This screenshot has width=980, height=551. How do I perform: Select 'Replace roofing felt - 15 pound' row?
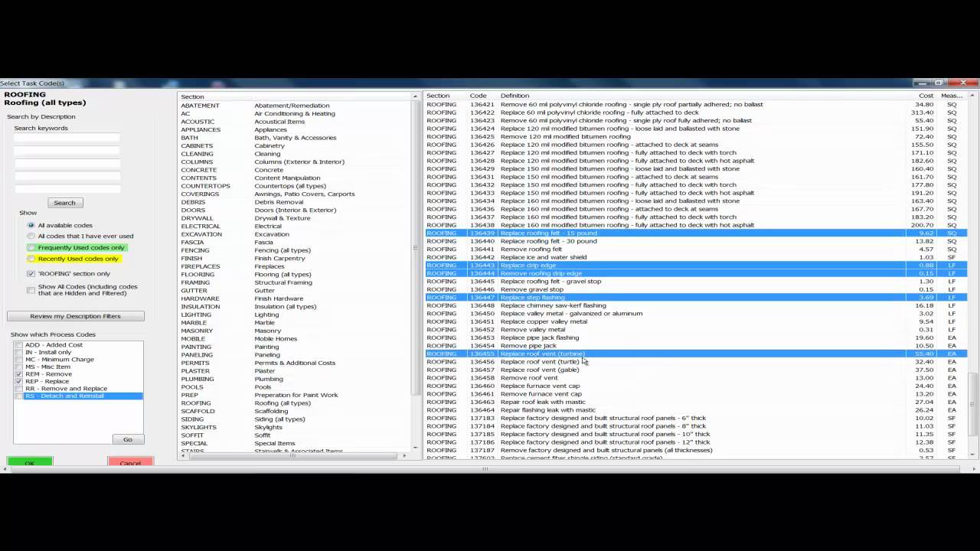click(x=696, y=233)
